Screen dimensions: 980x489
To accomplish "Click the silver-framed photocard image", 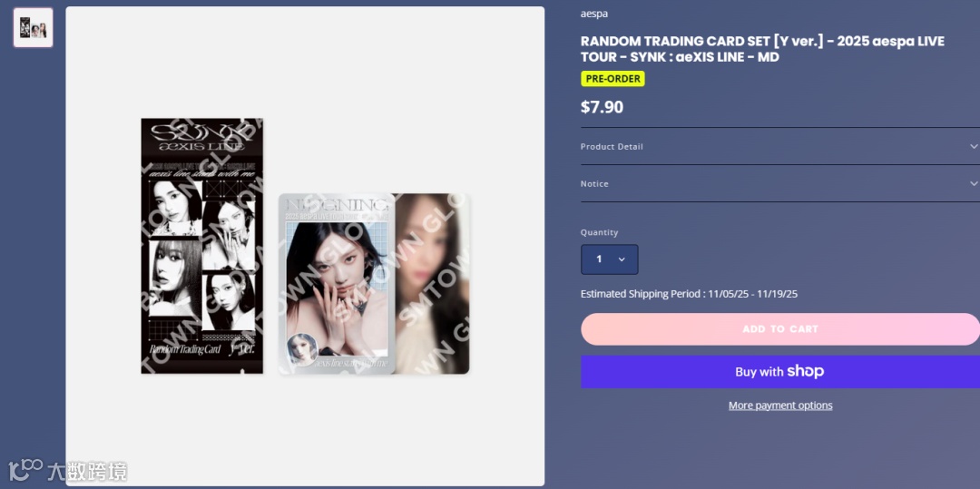I will pos(337,284).
